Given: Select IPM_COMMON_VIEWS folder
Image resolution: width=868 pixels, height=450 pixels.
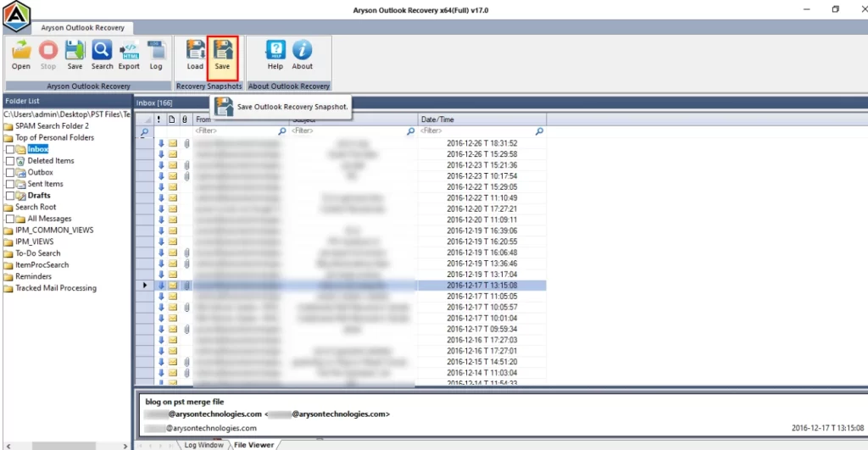Looking at the screenshot, I should pyautogui.click(x=54, y=231).
